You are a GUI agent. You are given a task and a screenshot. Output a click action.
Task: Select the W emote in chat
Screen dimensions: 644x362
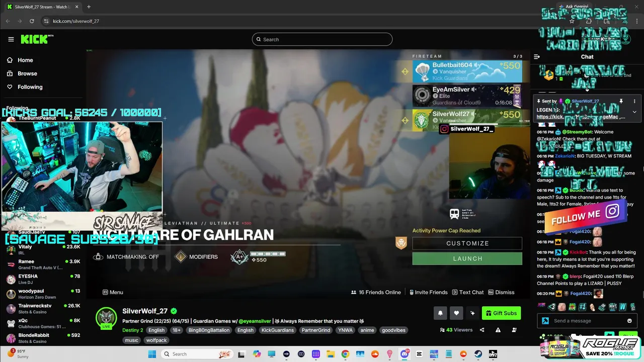622,307
